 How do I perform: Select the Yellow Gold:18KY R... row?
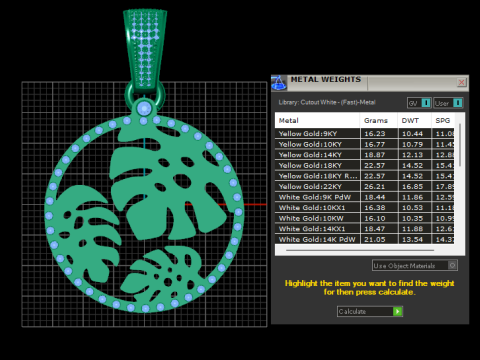[364, 176]
